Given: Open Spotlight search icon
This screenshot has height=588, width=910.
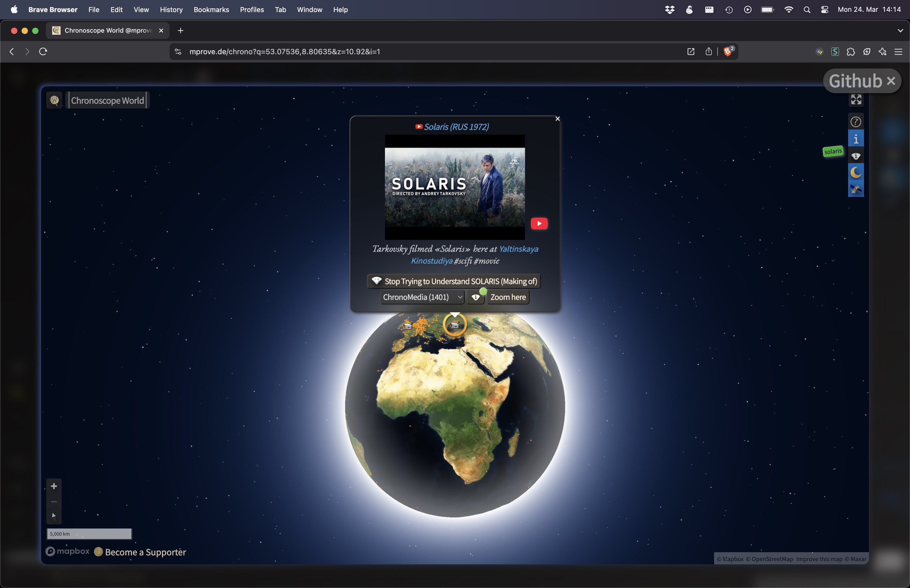Looking at the screenshot, I should [807, 9].
